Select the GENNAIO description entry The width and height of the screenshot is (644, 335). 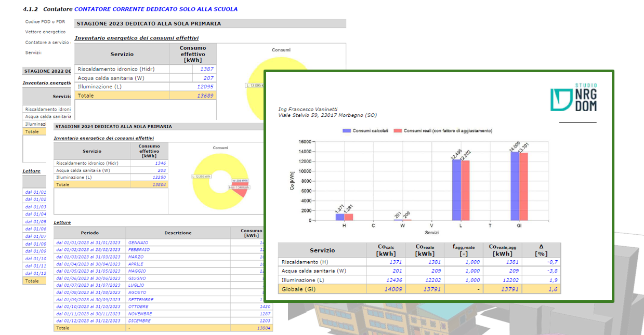[138, 243]
